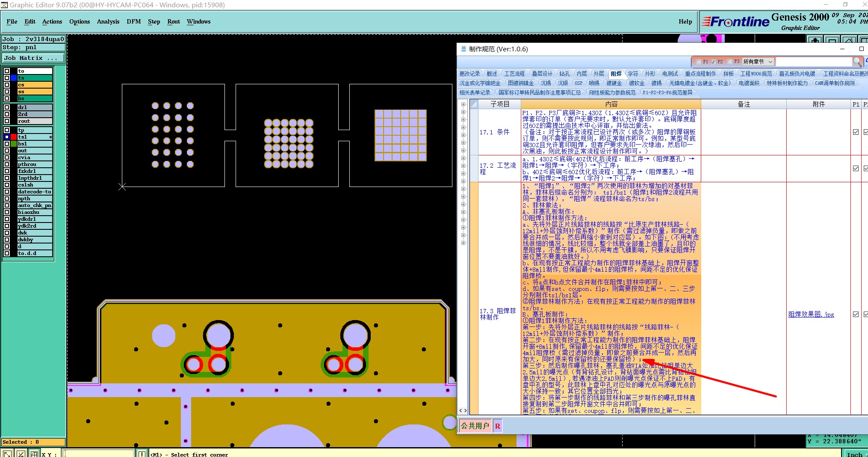
Task: Open the Edit menu
Action: [30, 21]
